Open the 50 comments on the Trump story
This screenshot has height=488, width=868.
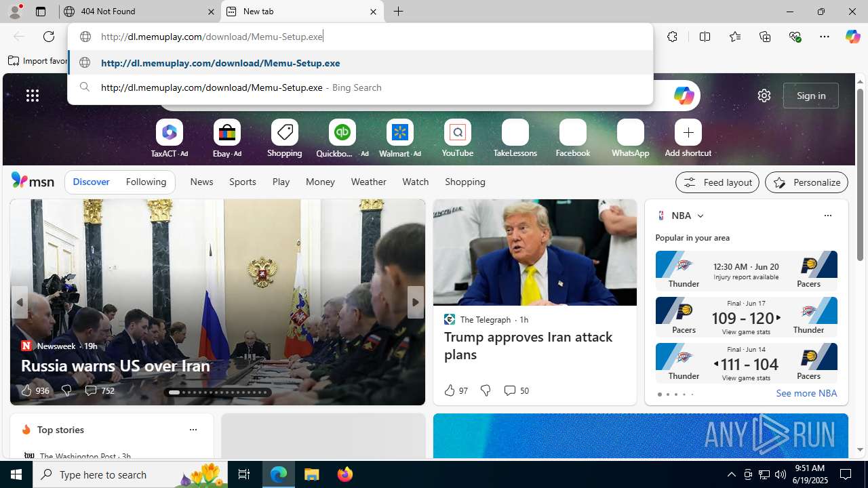pyautogui.click(x=516, y=390)
